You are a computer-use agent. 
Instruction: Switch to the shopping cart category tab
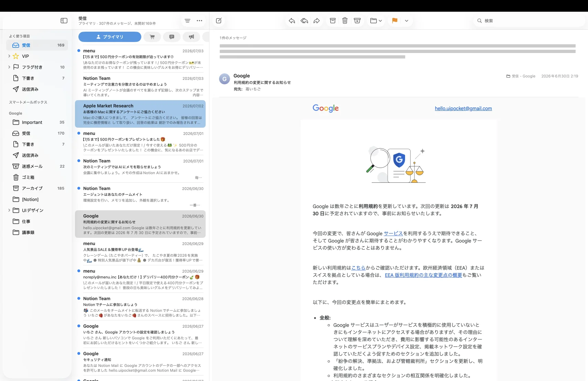click(x=152, y=37)
